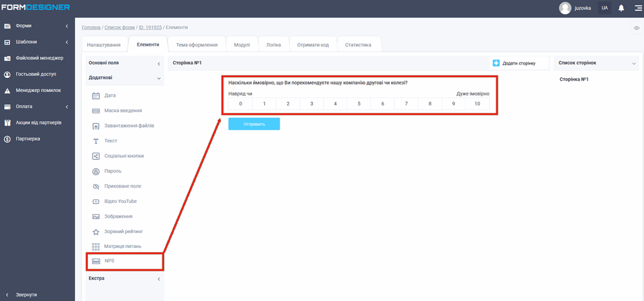Click the Star rating element icon
Viewport: 644px width, 301px height.
pyautogui.click(x=96, y=232)
